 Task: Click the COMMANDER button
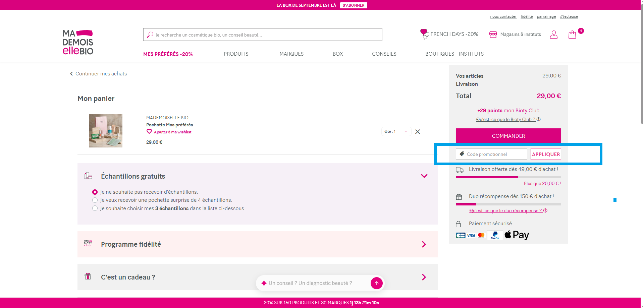coord(508,136)
